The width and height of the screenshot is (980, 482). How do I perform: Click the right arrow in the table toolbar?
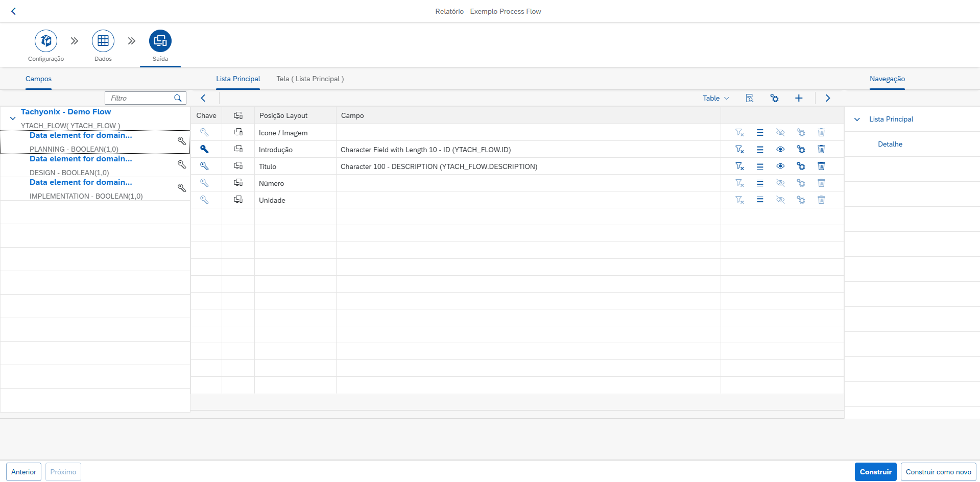coord(828,98)
